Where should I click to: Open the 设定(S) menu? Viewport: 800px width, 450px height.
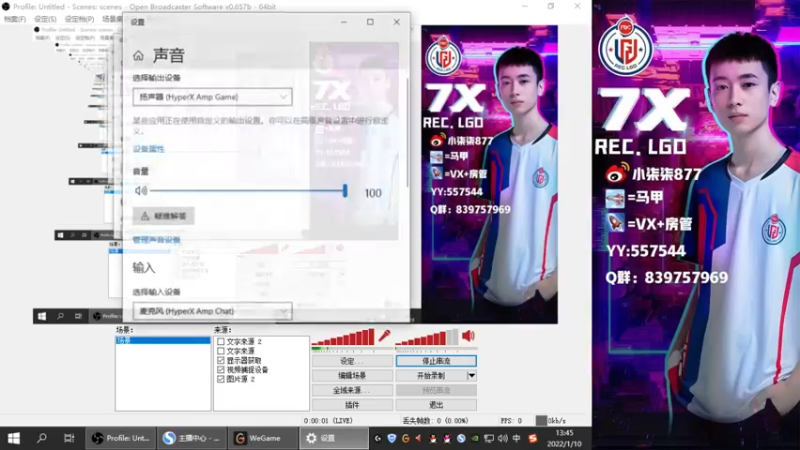(x=45, y=19)
